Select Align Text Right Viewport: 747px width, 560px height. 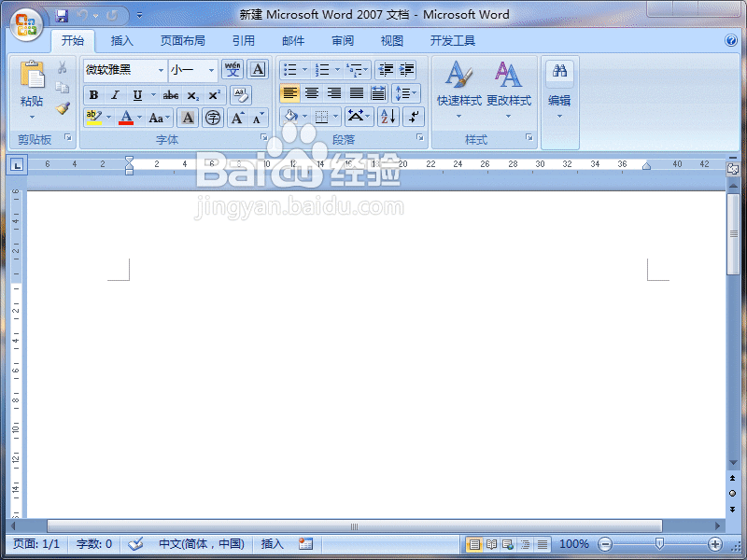(x=334, y=92)
